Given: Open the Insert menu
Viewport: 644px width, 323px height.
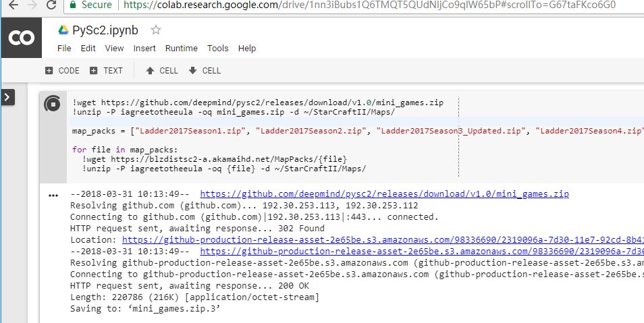Looking at the screenshot, I should tap(144, 48).
